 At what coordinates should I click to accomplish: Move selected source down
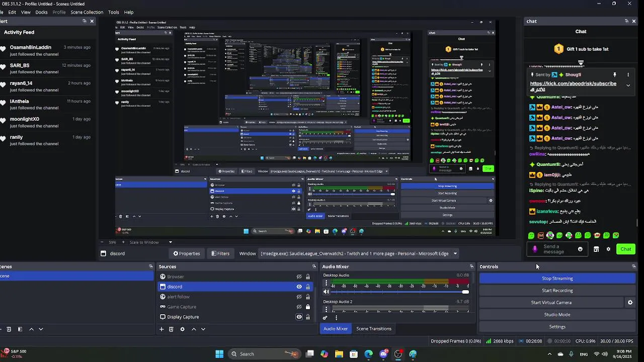[x=203, y=329]
